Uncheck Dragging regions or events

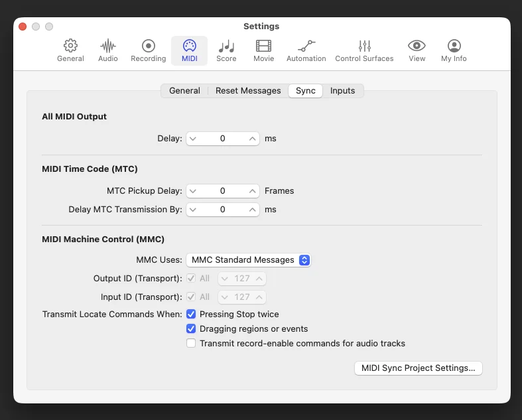[191, 328]
